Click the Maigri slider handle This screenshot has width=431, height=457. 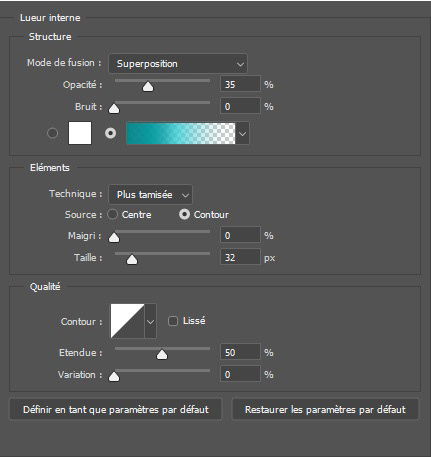point(114,238)
